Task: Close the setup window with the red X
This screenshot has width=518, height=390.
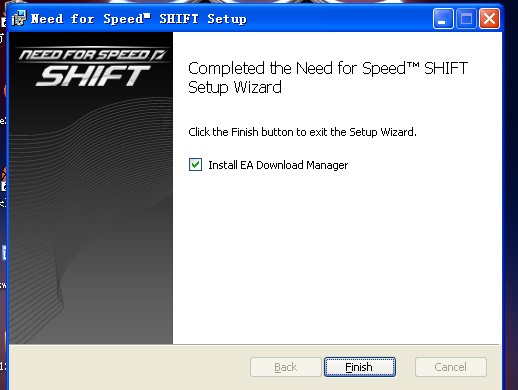Action: 489,19
